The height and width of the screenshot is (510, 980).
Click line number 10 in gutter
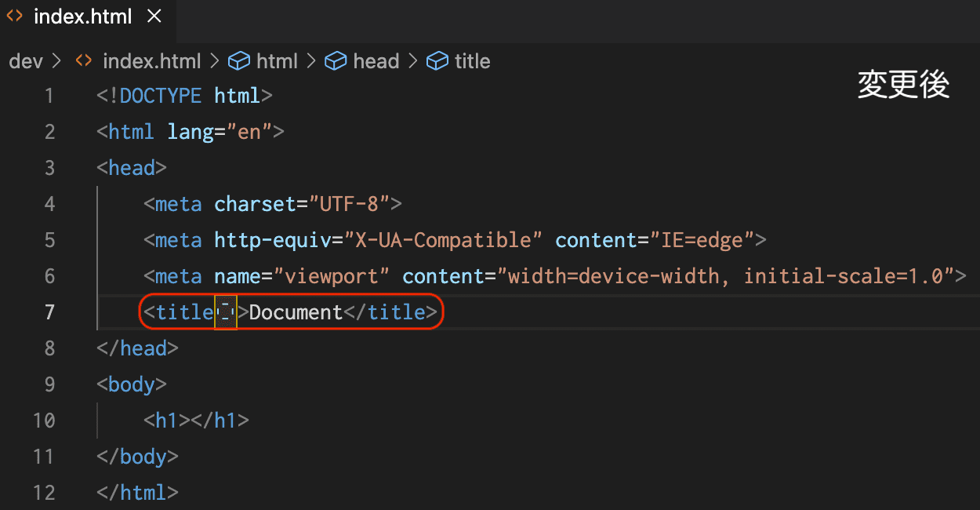click(44, 421)
